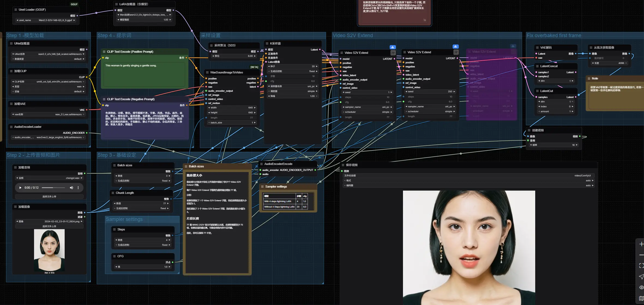
Task: Open the 格式 auto dropdown in 保存视频 node
Action: (x=589, y=180)
